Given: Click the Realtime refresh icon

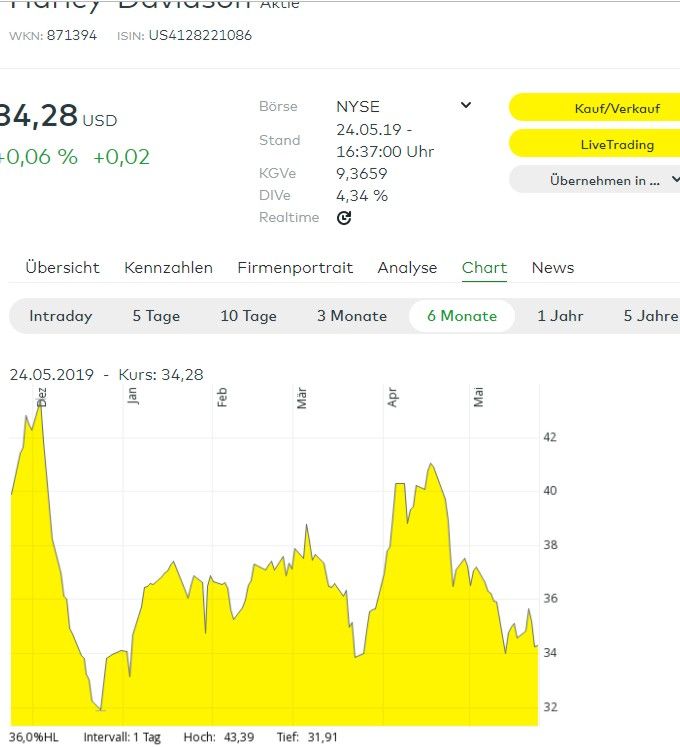Looking at the screenshot, I should [x=344, y=218].
